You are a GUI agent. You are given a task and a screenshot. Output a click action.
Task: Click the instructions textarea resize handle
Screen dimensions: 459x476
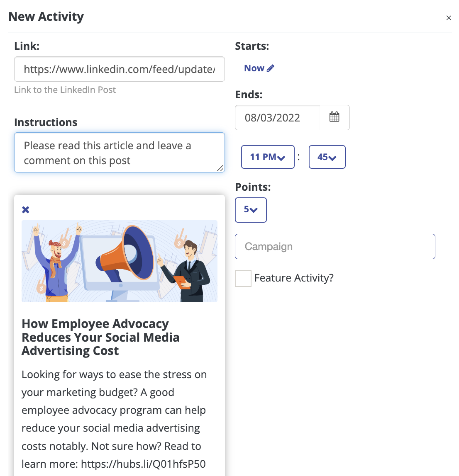[220, 168]
